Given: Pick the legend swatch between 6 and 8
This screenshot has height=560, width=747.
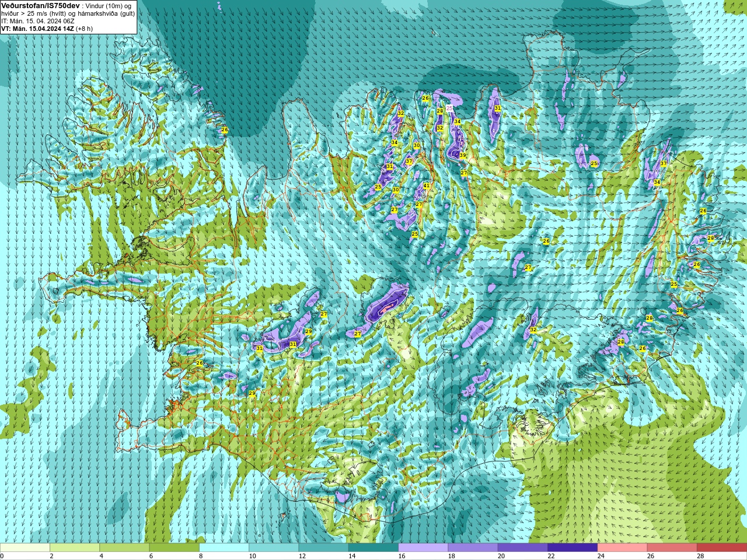Looking at the screenshot, I should 174,548.
